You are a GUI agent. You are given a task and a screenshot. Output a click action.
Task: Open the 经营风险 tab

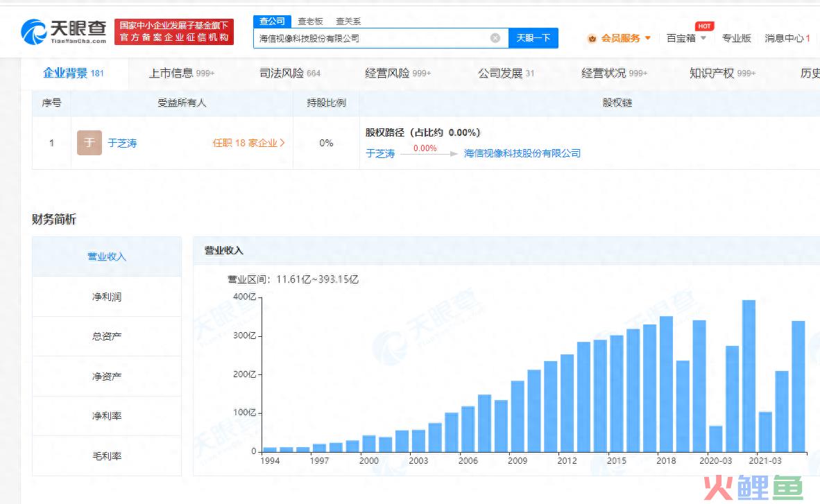(x=398, y=73)
